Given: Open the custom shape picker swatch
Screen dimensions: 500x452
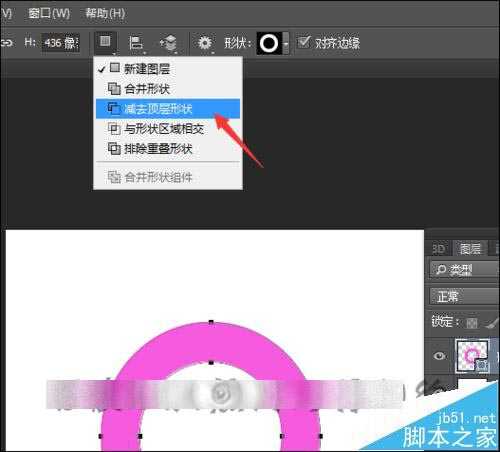Looking at the screenshot, I should click(269, 43).
